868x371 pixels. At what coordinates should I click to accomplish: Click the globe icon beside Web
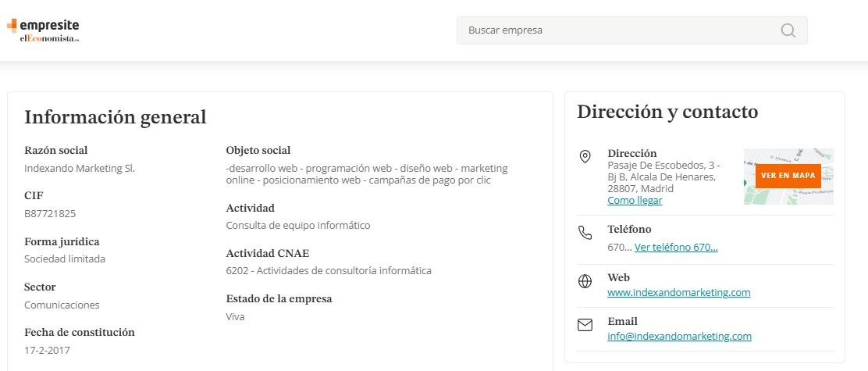(585, 281)
